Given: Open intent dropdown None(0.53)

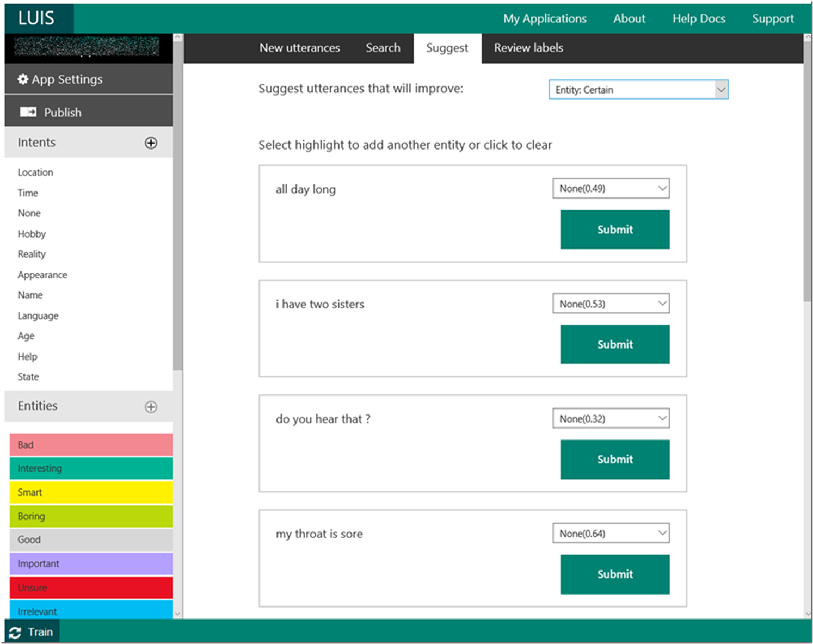Looking at the screenshot, I should (x=611, y=304).
